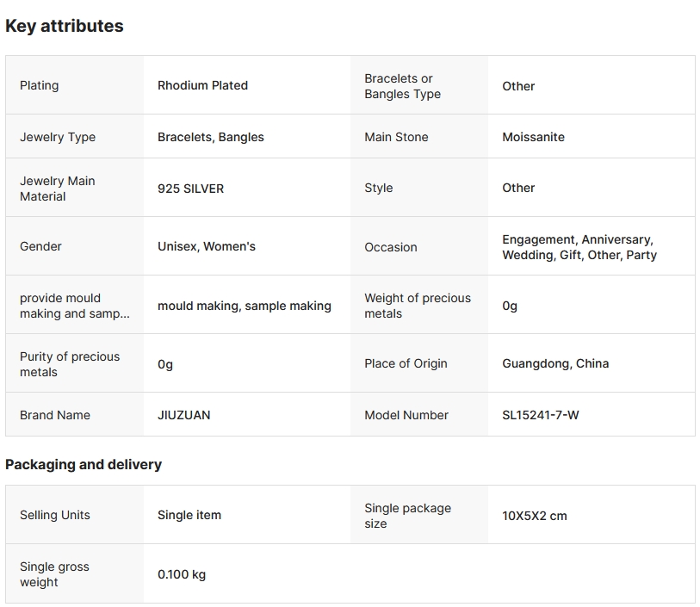Select the 925 SILVER material value
The height and width of the screenshot is (607, 700).
pos(190,189)
